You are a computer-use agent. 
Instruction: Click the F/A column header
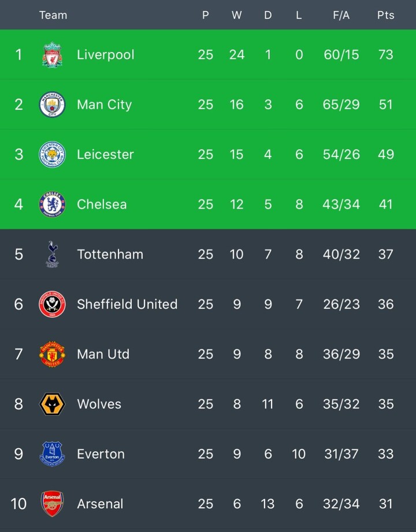(341, 15)
